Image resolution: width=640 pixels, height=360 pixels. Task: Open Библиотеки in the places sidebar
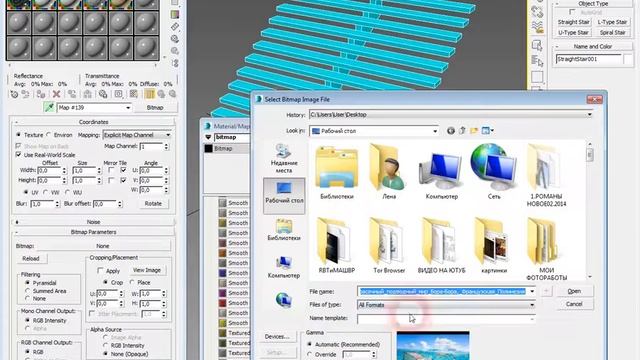284,229
